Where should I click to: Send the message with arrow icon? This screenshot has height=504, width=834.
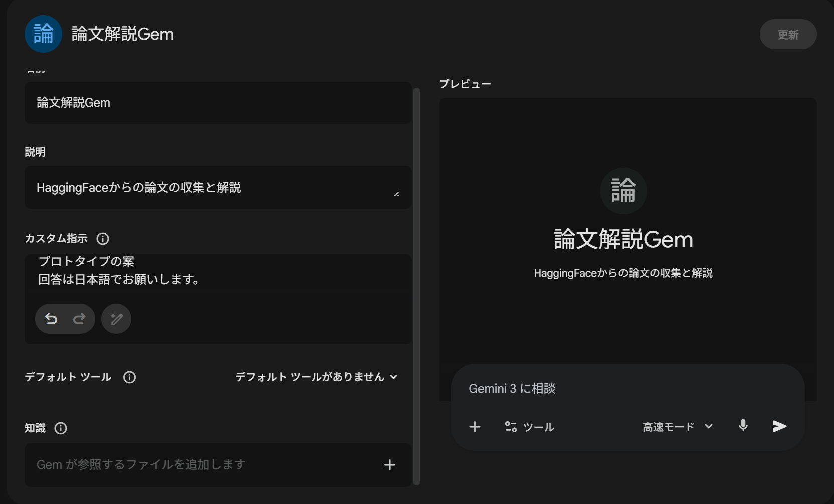pos(779,426)
